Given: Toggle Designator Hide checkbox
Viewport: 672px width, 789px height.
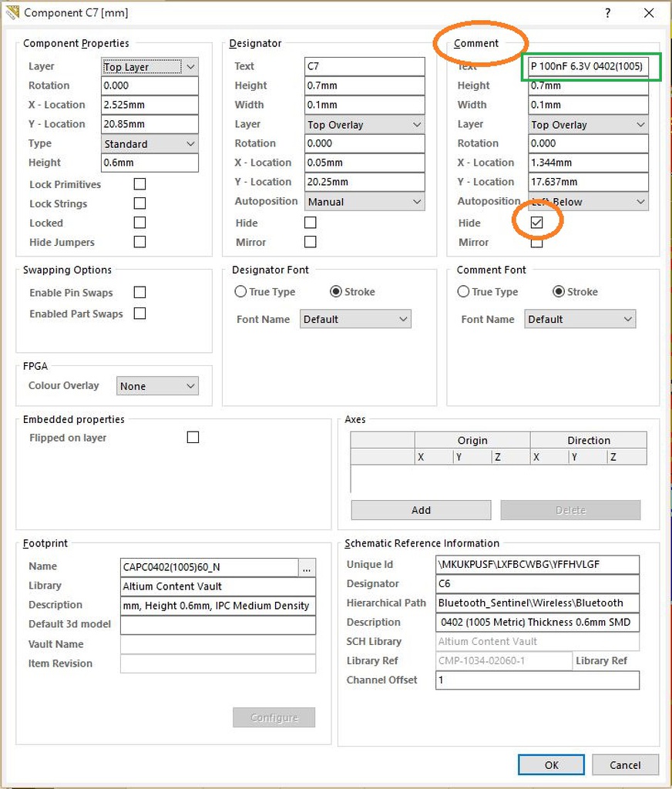Looking at the screenshot, I should (x=311, y=223).
